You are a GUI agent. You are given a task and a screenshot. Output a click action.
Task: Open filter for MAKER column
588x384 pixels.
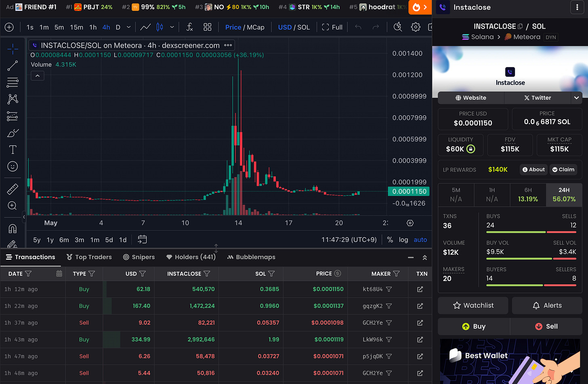coord(396,274)
